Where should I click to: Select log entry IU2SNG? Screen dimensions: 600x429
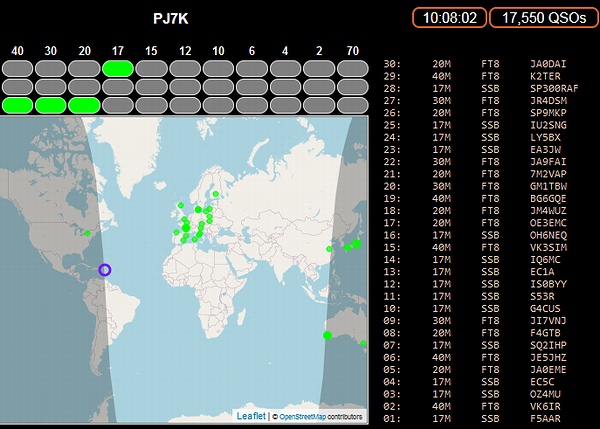coord(475,125)
